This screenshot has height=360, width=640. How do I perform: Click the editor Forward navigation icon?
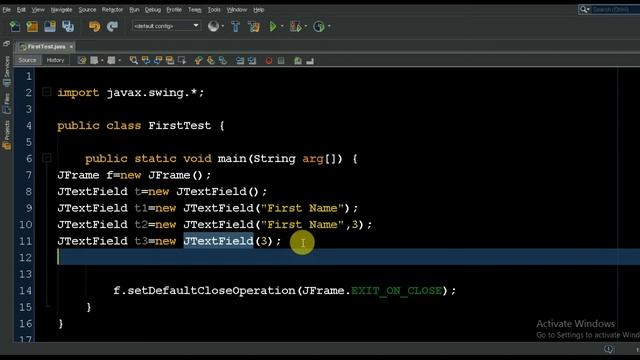click(x=111, y=61)
